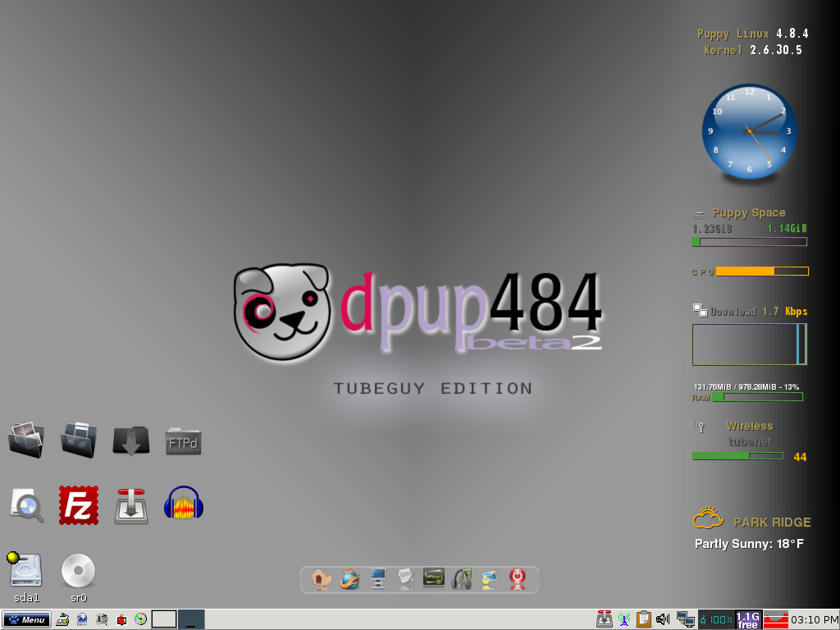Open the wireless antenna tray icon
This screenshot has height=630, width=840.
click(x=624, y=619)
